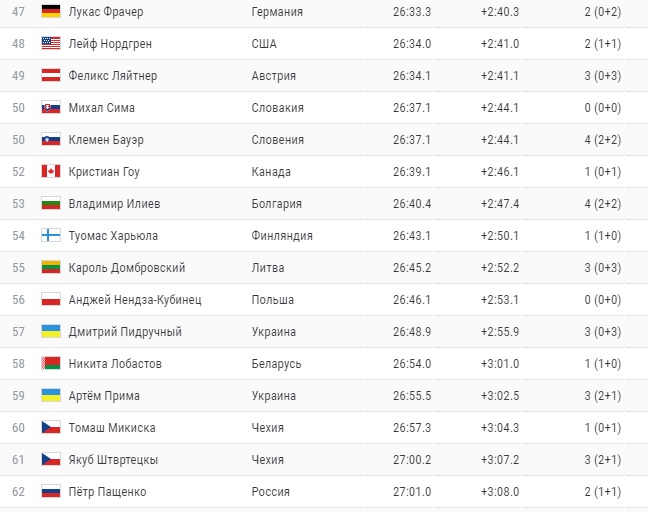Viewport: 648px width, 512px height.
Task: Select athlete name Артём Прима
Action: [104, 396]
